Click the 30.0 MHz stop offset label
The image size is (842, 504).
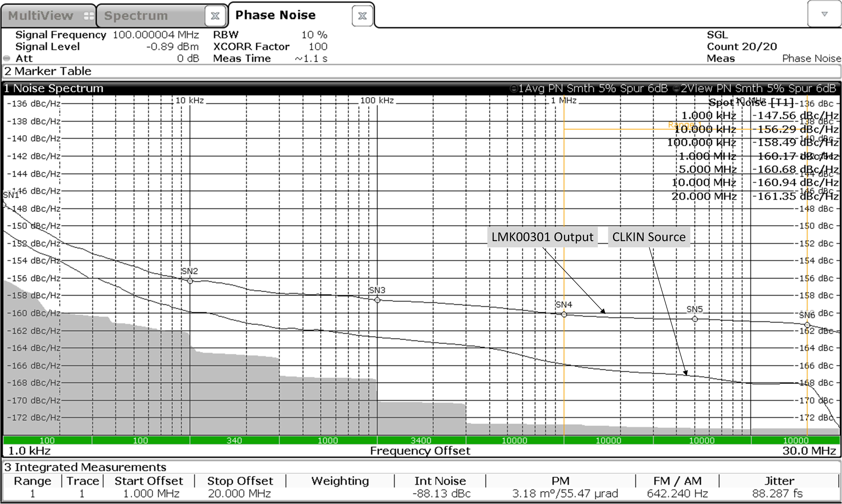point(809,451)
